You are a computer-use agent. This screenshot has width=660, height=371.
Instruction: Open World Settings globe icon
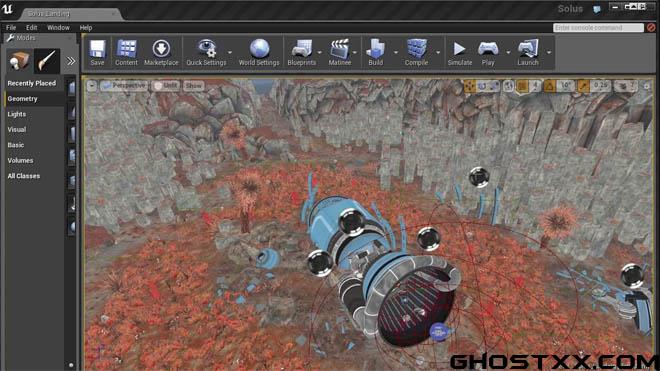pos(259,52)
